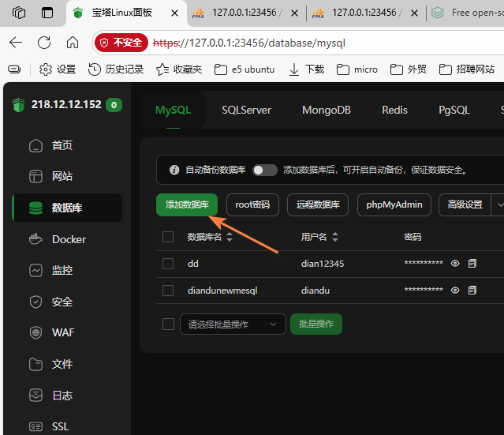Toggle the 自动备份数据库 switch
The width and height of the screenshot is (504, 435).
point(265,170)
